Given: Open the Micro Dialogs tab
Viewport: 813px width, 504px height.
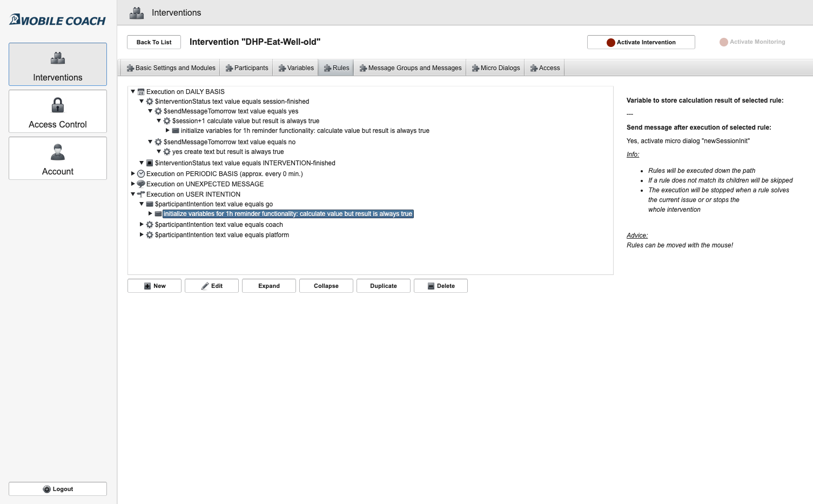Looking at the screenshot, I should (495, 68).
